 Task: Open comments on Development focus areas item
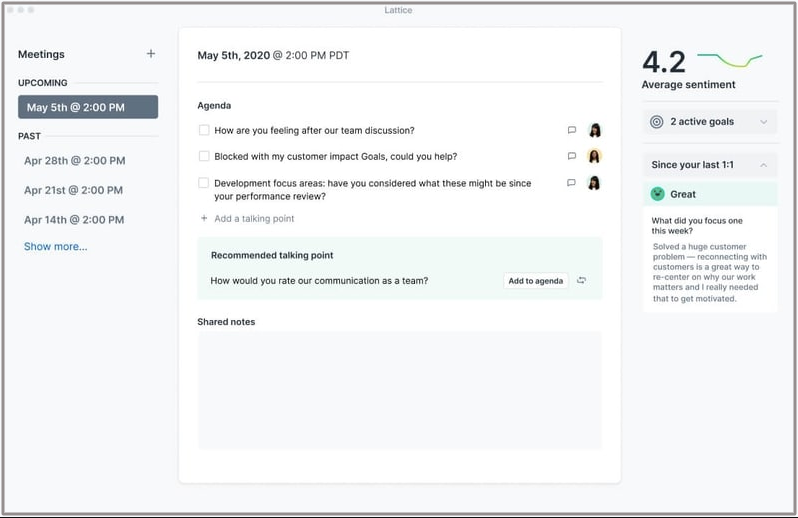(x=571, y=183)
